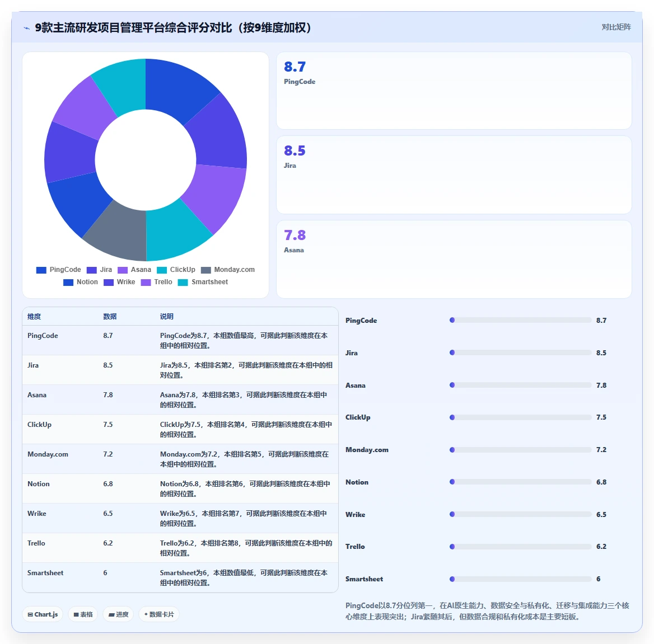
Task: Click the 数据 column header
Action: pyautogui.click(x=110, y=317)
